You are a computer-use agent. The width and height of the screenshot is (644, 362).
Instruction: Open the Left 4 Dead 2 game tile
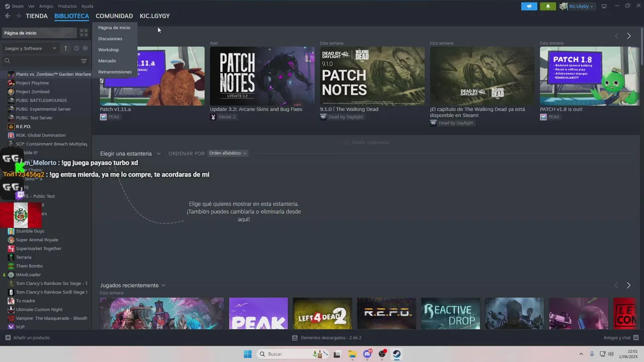[323, 313]
